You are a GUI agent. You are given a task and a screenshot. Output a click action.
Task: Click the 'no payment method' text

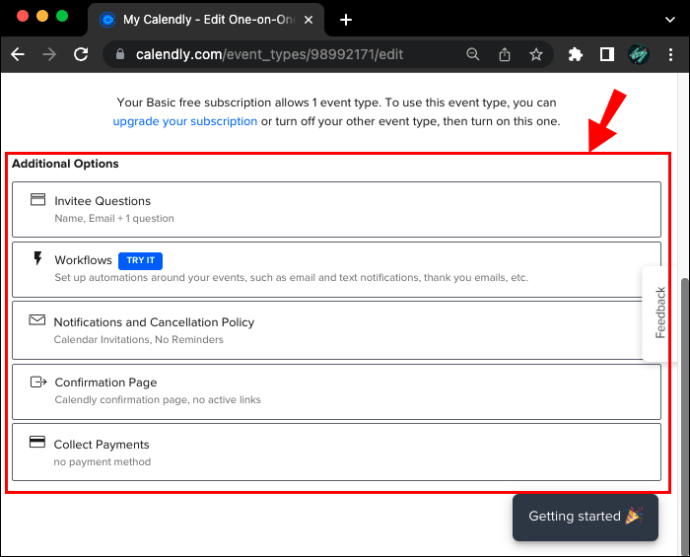102,462
